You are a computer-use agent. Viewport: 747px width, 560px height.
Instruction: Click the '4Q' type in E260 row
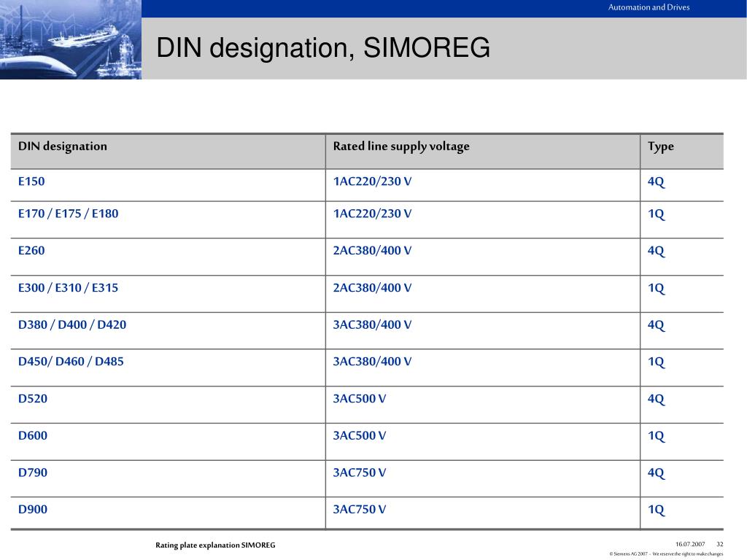656,251
